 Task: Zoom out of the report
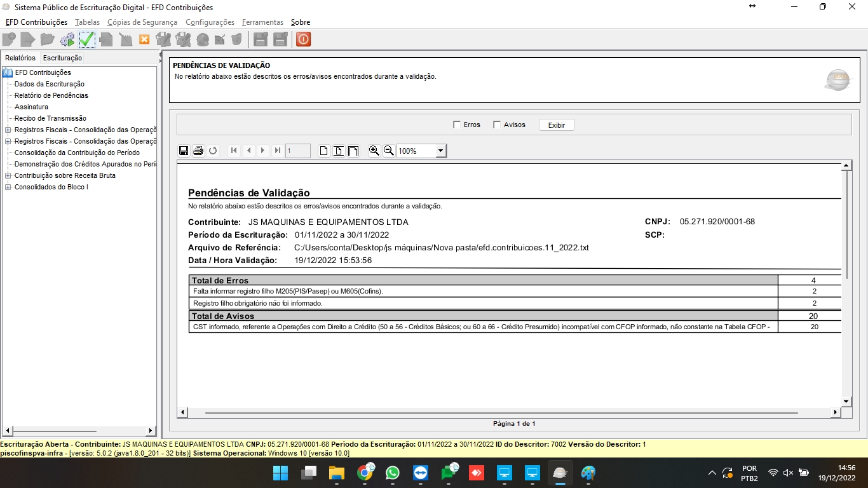point(388,151)
